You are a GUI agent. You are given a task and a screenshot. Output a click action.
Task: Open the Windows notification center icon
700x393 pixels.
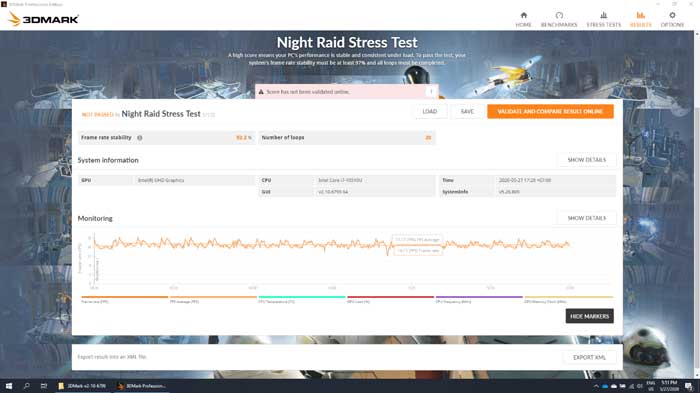click(689, 386)
